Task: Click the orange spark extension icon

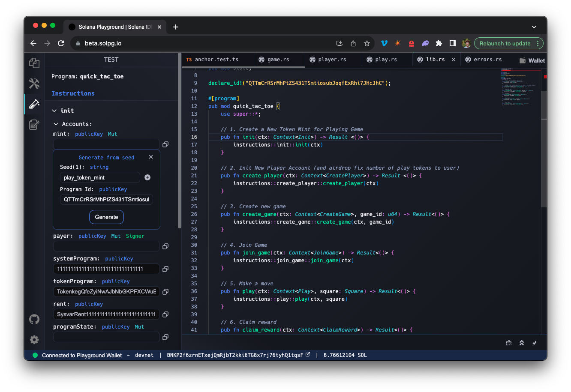Action: pos(398,43)
